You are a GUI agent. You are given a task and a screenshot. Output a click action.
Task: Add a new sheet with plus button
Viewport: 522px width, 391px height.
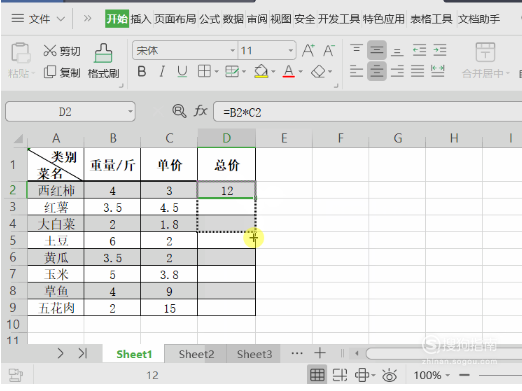(320, 353)
